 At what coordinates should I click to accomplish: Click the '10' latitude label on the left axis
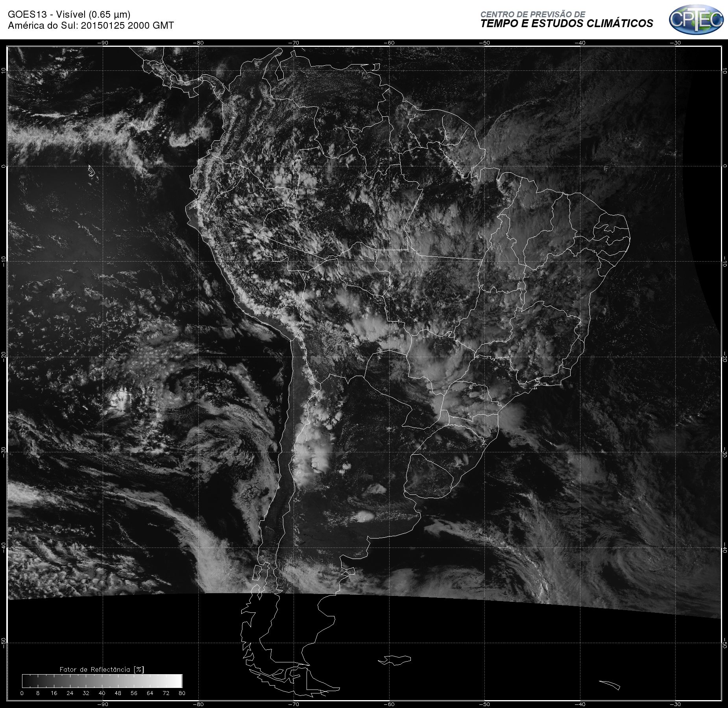point(4,70)
